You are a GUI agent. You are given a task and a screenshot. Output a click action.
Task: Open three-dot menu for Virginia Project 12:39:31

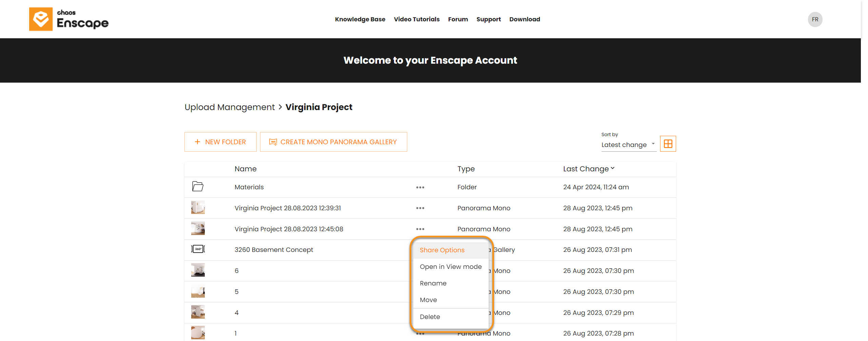pyautogui.click(x=420, y=208)
